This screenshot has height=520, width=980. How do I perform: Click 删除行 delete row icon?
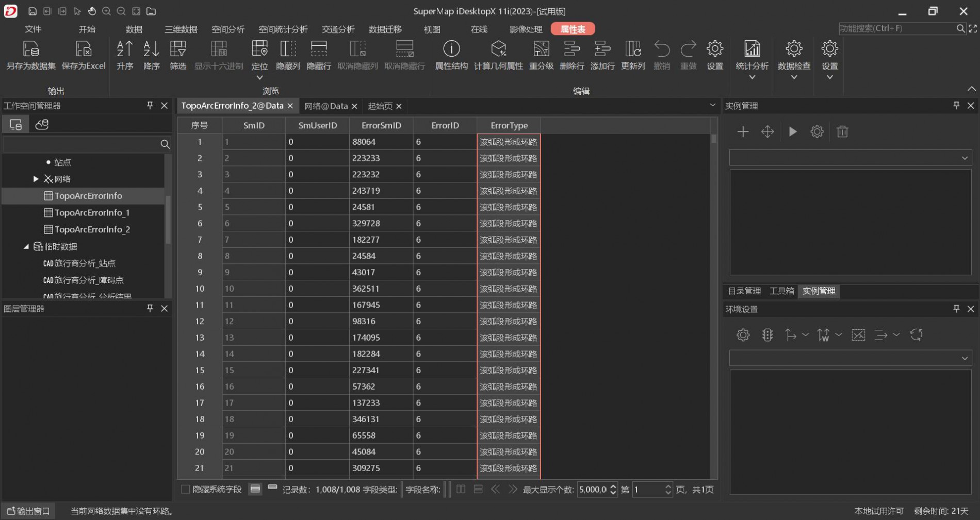[x=571, y=49]
